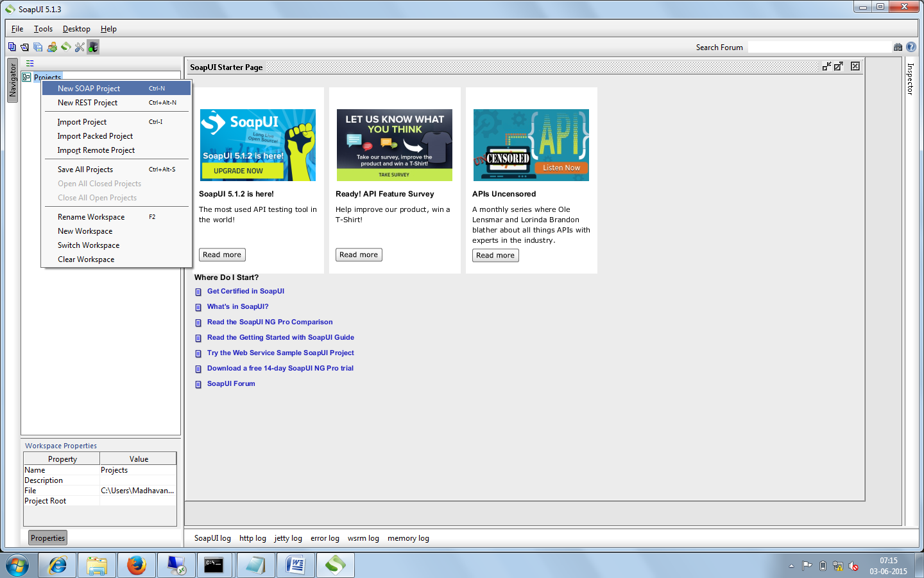Open the Help menu
The image size is (924, 578).
point(108,29)
